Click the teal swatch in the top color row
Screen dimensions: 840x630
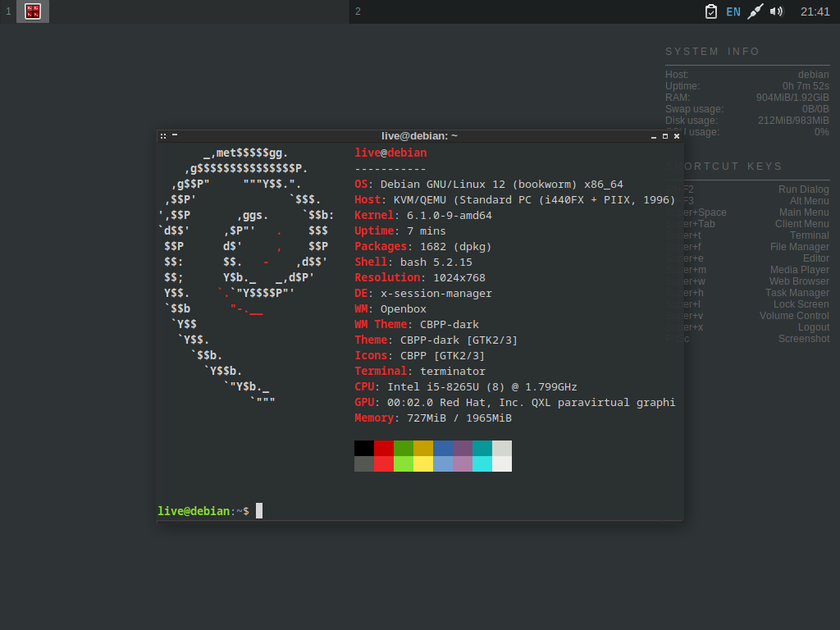click(x=482, y=448)
